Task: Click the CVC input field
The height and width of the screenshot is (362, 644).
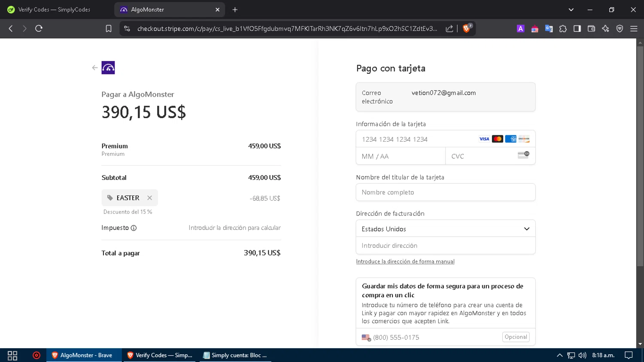Action: (490, 156)
